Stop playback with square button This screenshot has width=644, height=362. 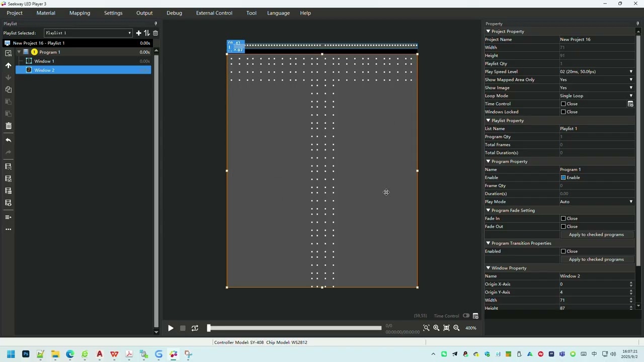(x=183, y=328)
